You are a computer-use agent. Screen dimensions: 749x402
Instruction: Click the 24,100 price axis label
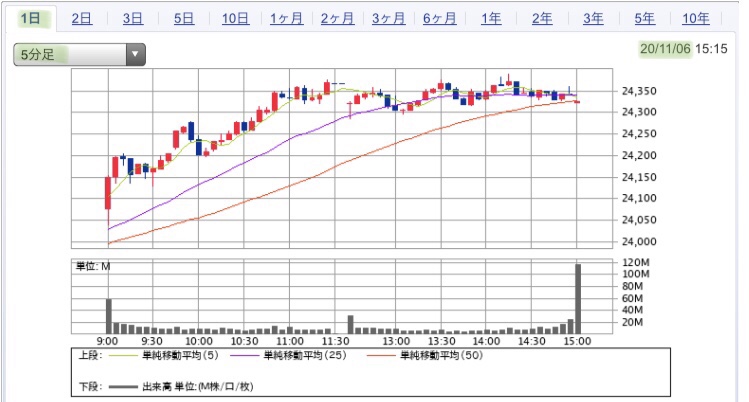[x=639, y=198]
